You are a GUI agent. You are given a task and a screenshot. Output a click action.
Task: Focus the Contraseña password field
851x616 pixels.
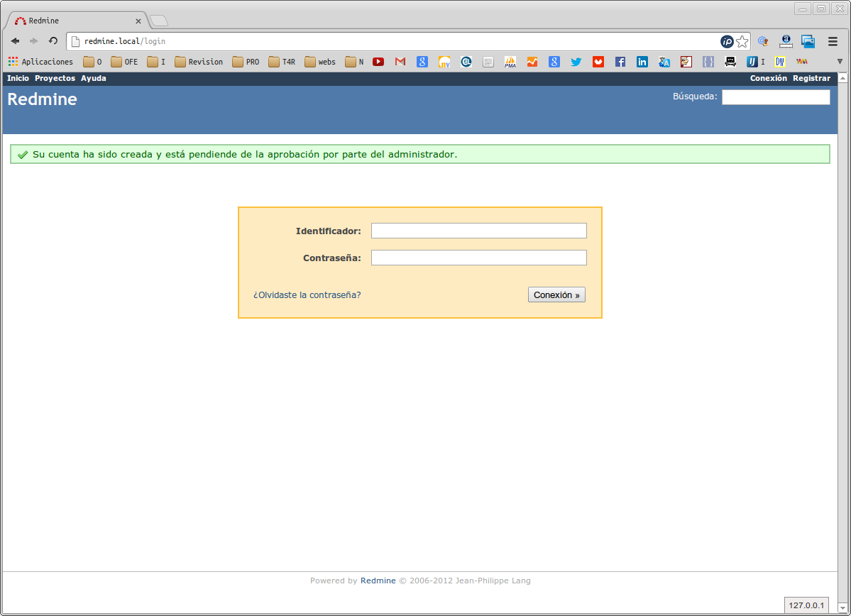[478, 258]
